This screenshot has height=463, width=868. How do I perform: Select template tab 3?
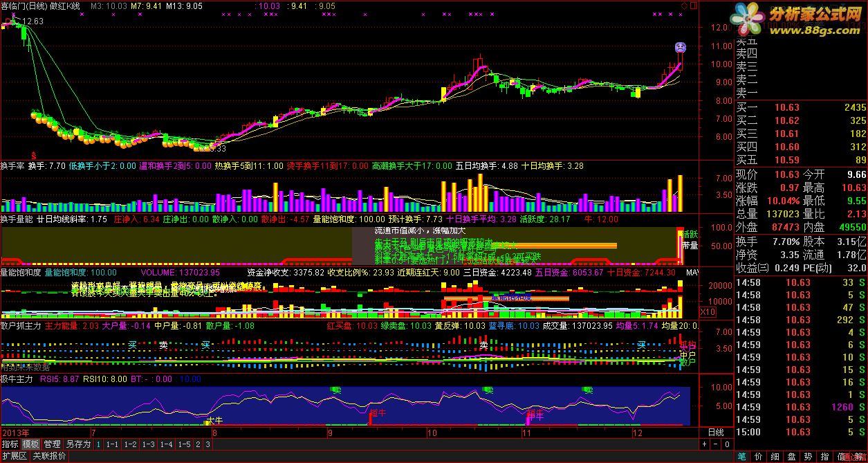pyautogui.click(x=207, y=444)
